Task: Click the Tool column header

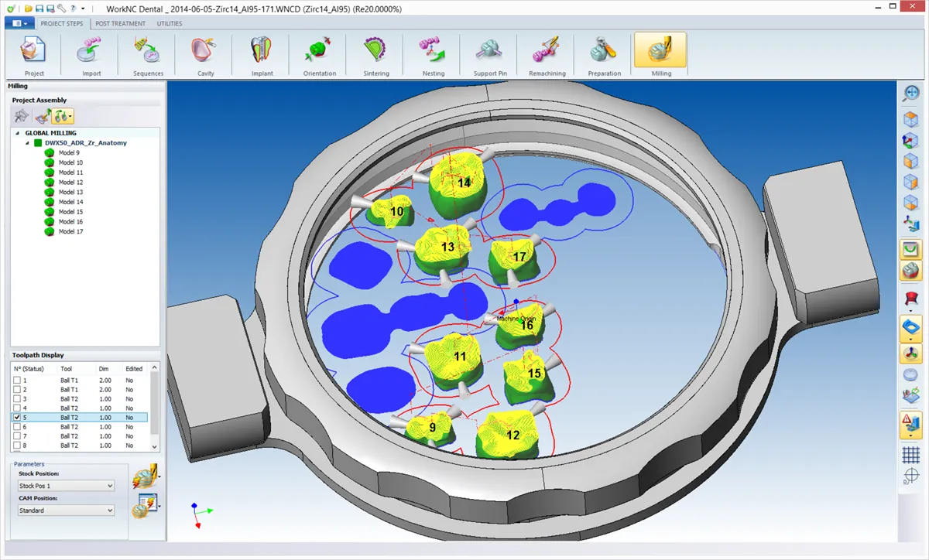Action: pos(67,369)
